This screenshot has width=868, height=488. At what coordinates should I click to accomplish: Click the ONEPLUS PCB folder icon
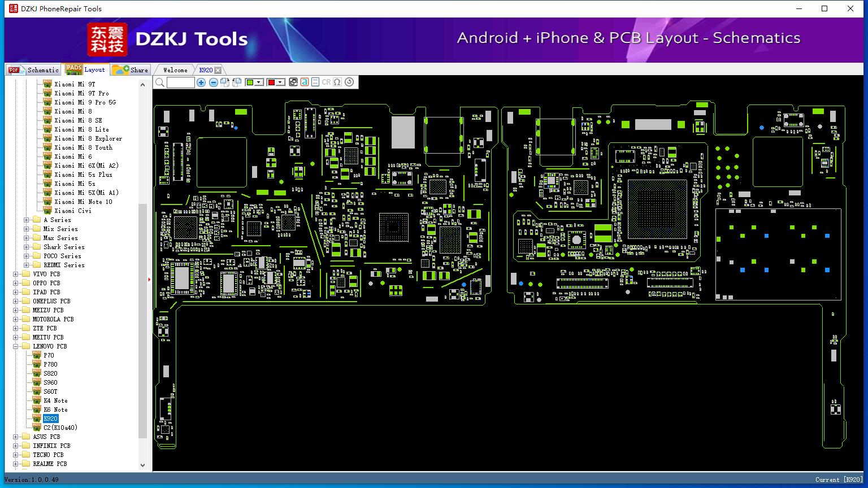click(x=26, y=301)
